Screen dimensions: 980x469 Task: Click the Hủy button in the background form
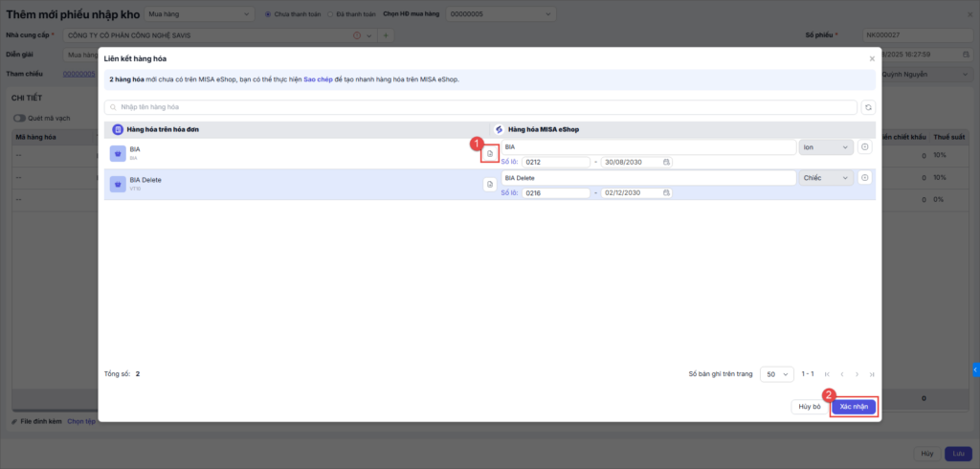click(x=927, y=454)
